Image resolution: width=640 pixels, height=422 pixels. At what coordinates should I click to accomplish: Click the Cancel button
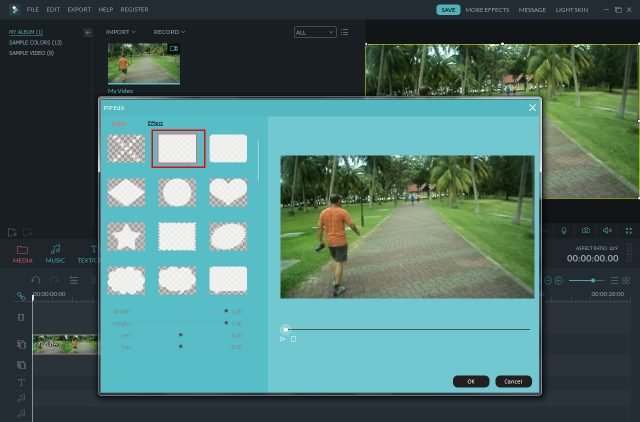[x=513, y=381]
